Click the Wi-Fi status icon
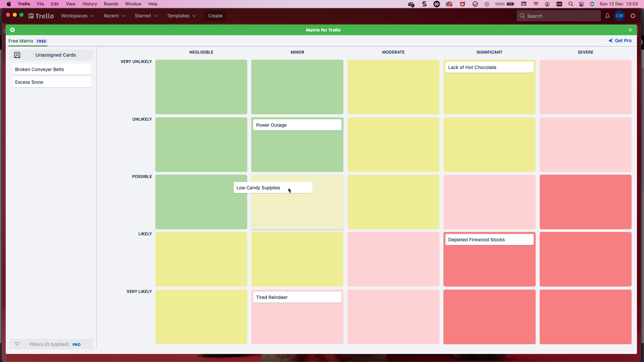The width and height of the screenshot is (644, 362). (x=536, y=4)
